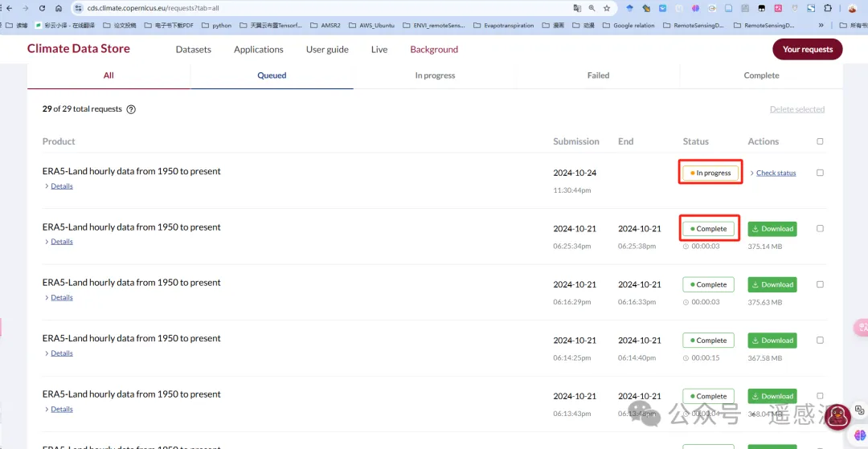Switch to the Complete tab
This screenshot has width=868, height=449.
pyautogui.click(x=761, y=76)
